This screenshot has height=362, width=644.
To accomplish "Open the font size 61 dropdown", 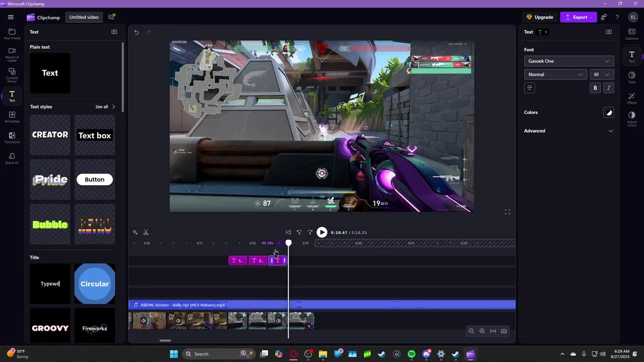I will tap(601, 74).
